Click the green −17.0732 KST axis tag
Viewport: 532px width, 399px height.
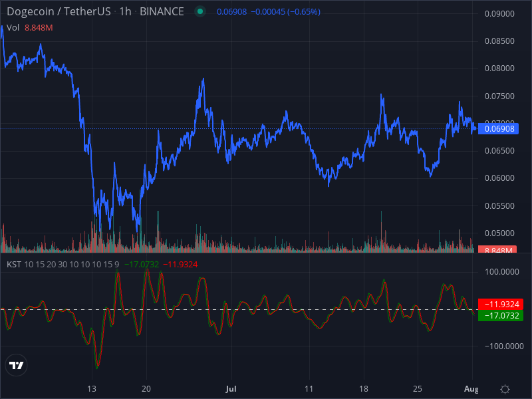tap(501, 315)
